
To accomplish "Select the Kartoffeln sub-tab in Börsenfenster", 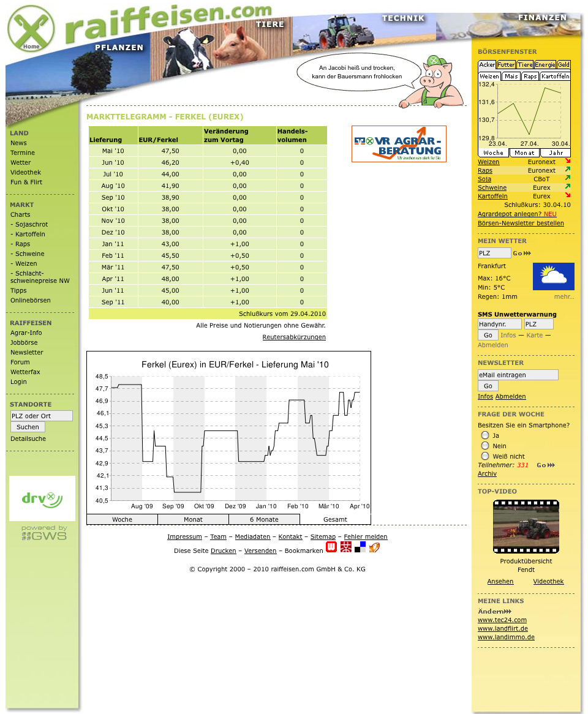I will pos(555,76).
